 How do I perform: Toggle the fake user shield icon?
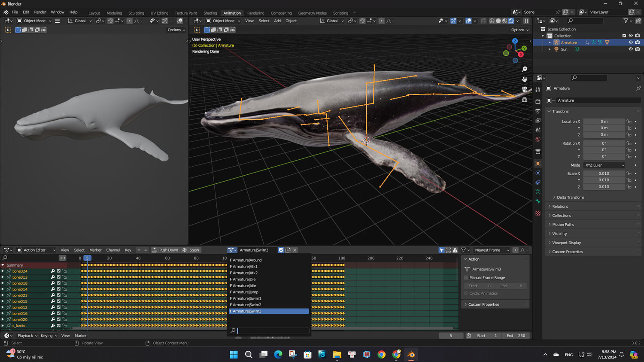[281, 250]
